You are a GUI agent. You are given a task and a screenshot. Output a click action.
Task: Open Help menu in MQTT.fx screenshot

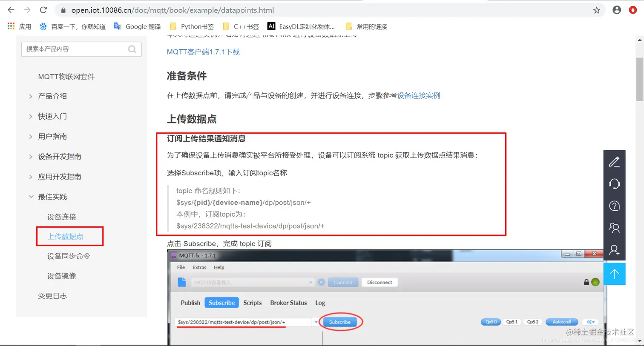click(219, 267)
